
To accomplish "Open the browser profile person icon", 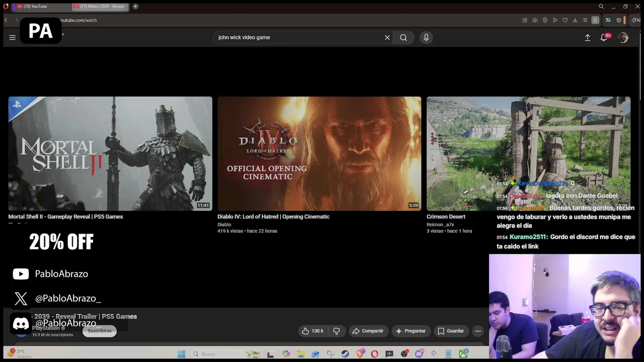I will click(595, 20).
